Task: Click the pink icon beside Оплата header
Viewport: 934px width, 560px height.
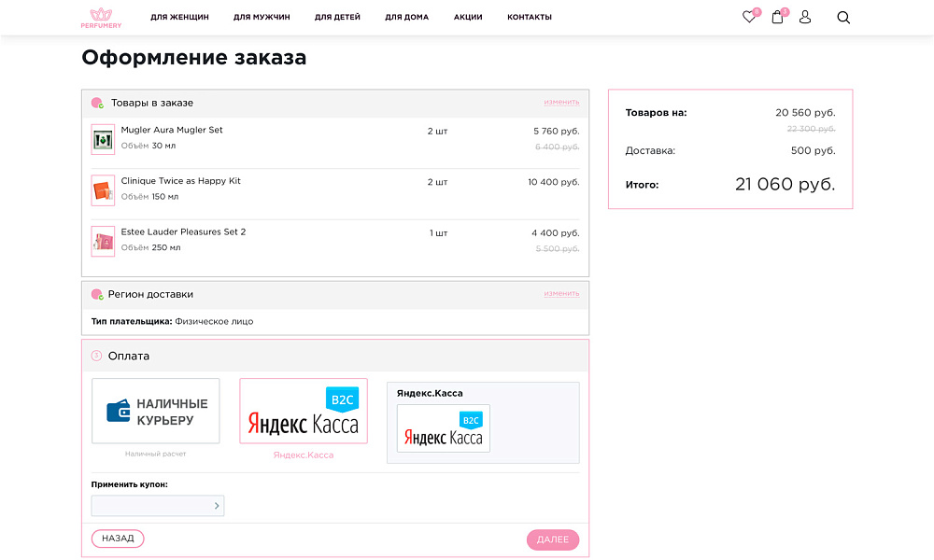Action: pyautogui.click(x=97, y=356)
